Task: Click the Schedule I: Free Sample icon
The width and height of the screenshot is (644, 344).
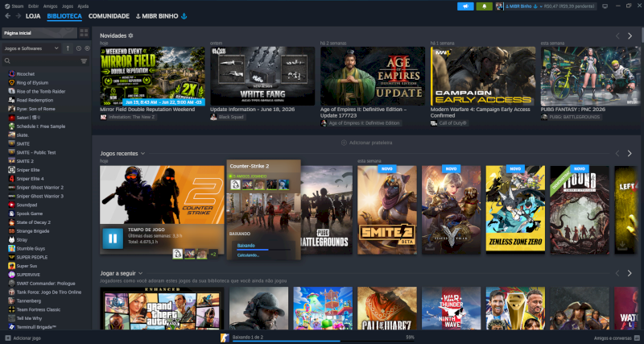Action: click(x=11, y=126)
